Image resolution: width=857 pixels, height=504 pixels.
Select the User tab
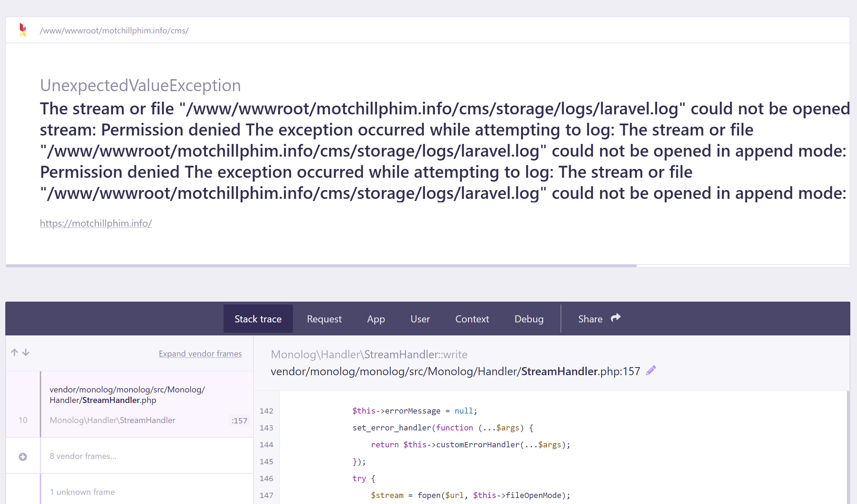[x=420, y=319]
